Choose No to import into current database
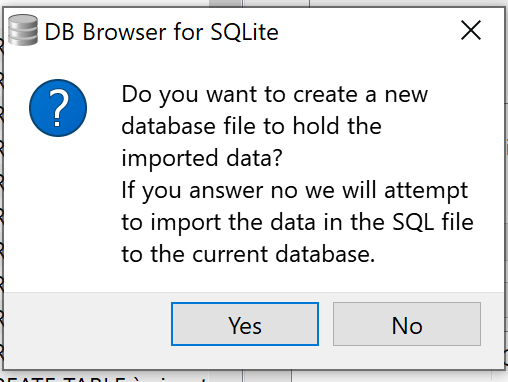 407,324
